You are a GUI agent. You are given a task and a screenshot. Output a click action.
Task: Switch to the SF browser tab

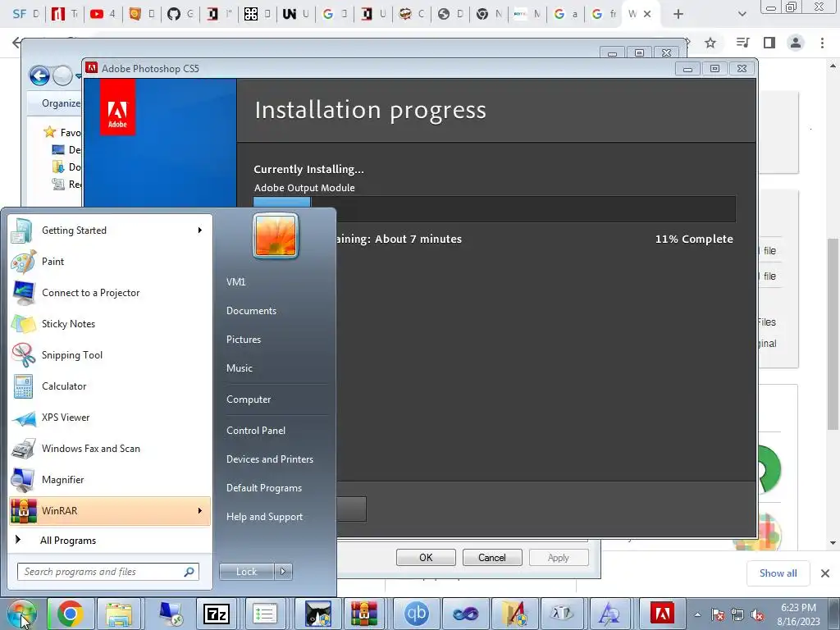click(x=25, y=14)
